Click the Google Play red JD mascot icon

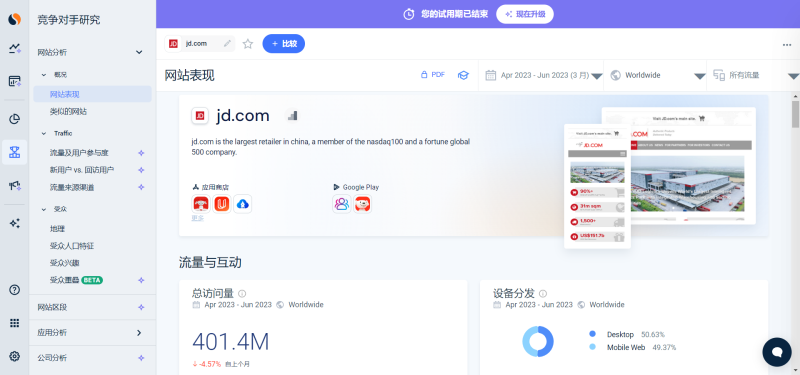click(363, 204)
